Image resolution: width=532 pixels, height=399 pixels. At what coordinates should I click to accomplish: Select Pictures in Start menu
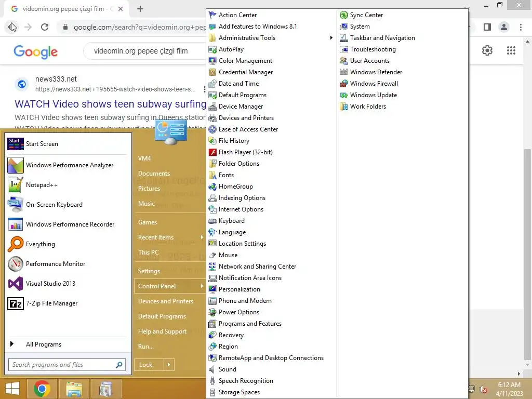(149, 188)
